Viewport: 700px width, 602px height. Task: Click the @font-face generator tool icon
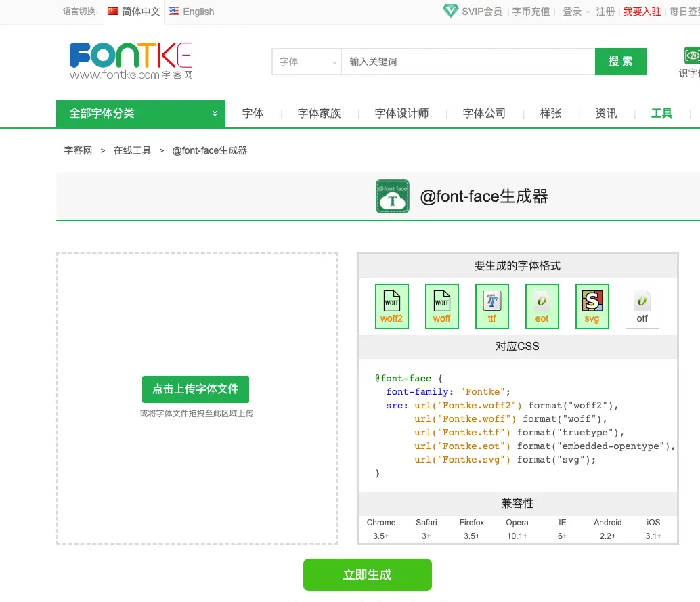pyautogui.click(x=393, y=196)
